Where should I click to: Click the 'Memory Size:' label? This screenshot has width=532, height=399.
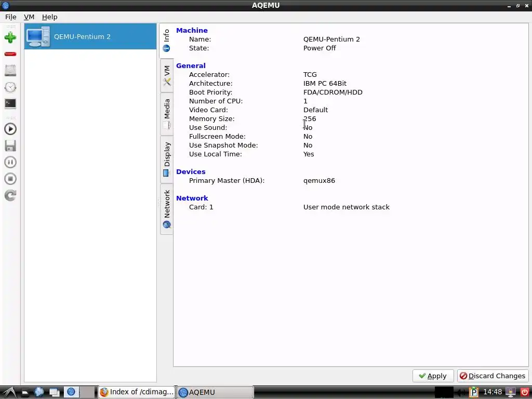[212, 119]
